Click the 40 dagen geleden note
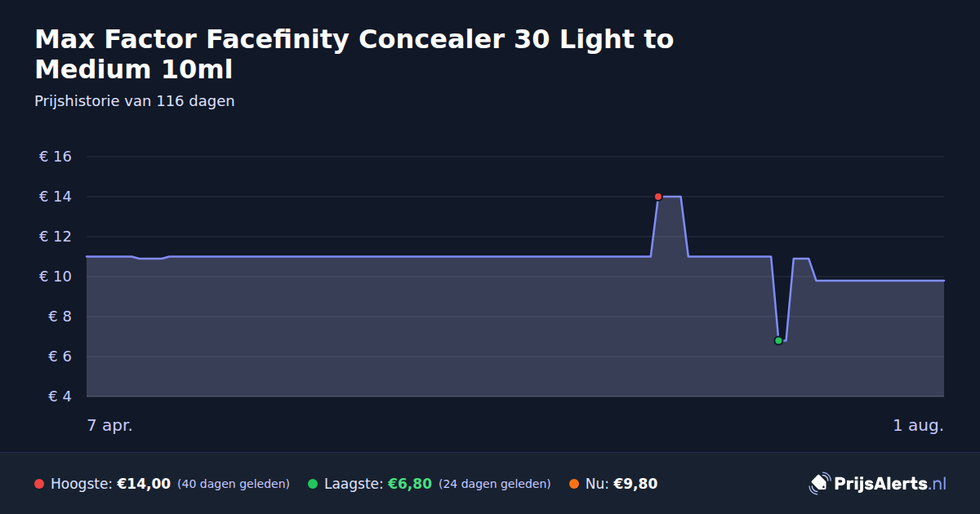This screenshot has height=514, width=980. 234,484
